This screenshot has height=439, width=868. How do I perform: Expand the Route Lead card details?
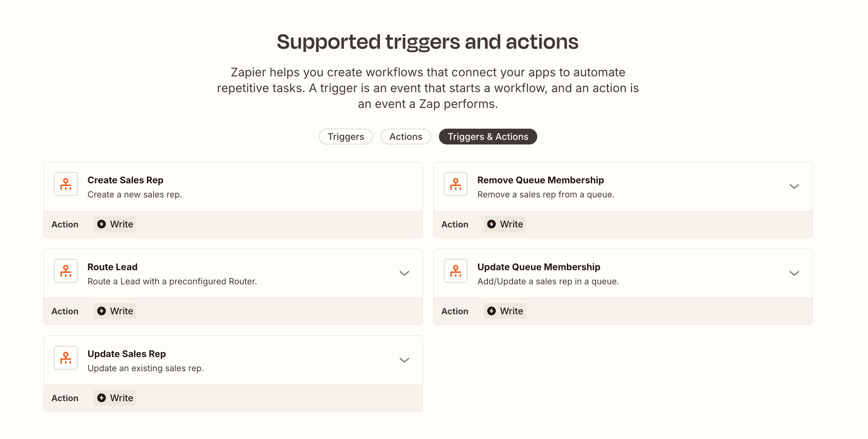tap(404, 273)
